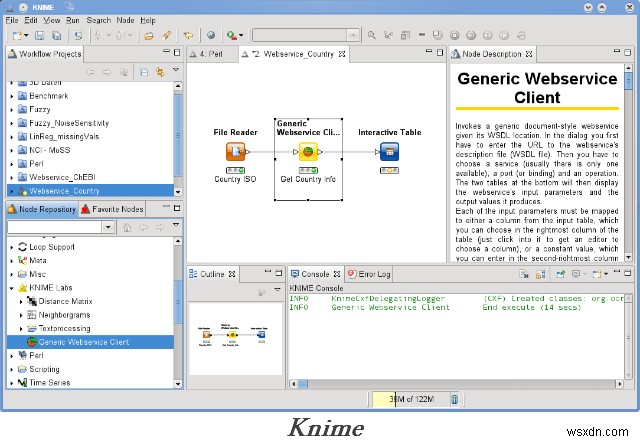The image size is (640, 442).
Task: Click the Scroll Lock console icon
Action: point(540,274)
